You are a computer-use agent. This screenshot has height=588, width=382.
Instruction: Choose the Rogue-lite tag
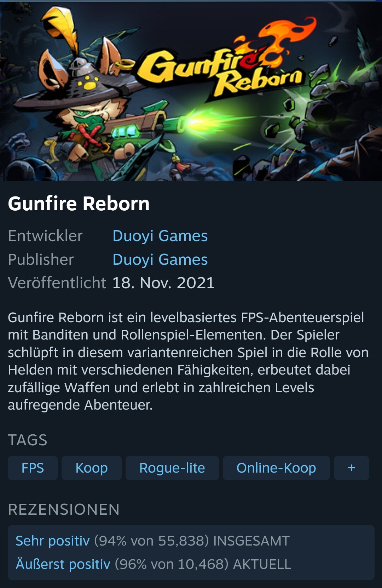tap(172, 468)
